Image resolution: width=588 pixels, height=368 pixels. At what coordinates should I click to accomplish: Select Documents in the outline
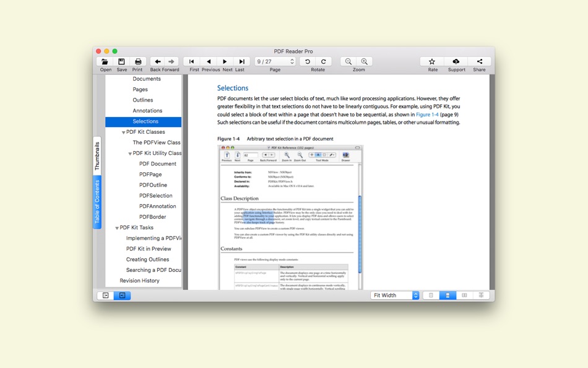147,79
